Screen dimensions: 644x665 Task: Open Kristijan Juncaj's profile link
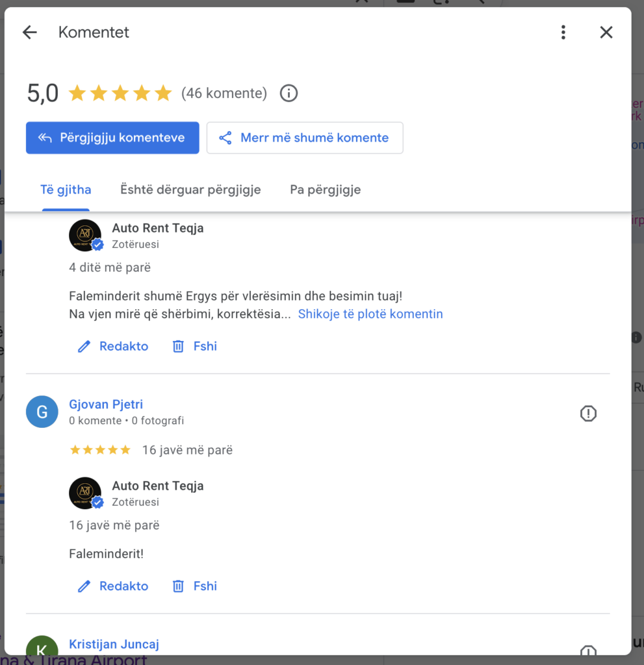(114, 644)
